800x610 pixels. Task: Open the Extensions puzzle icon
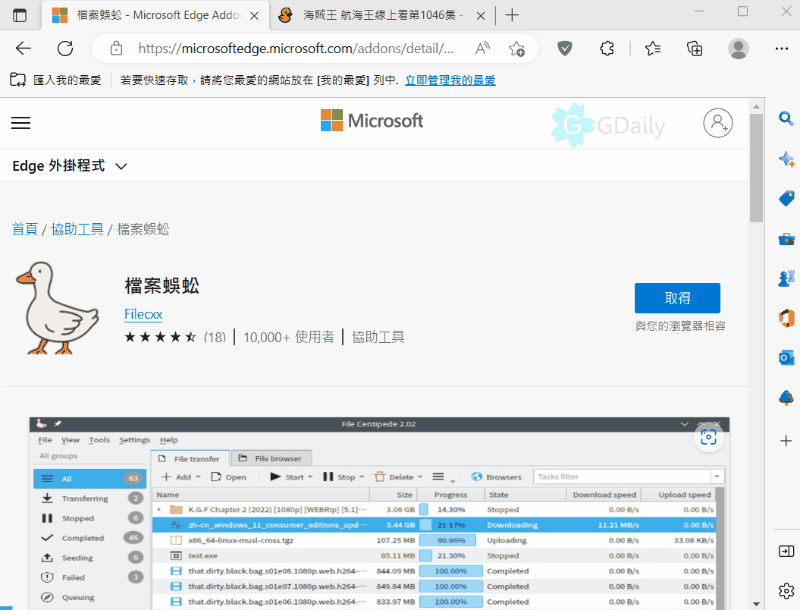click(x=607, y=48)
